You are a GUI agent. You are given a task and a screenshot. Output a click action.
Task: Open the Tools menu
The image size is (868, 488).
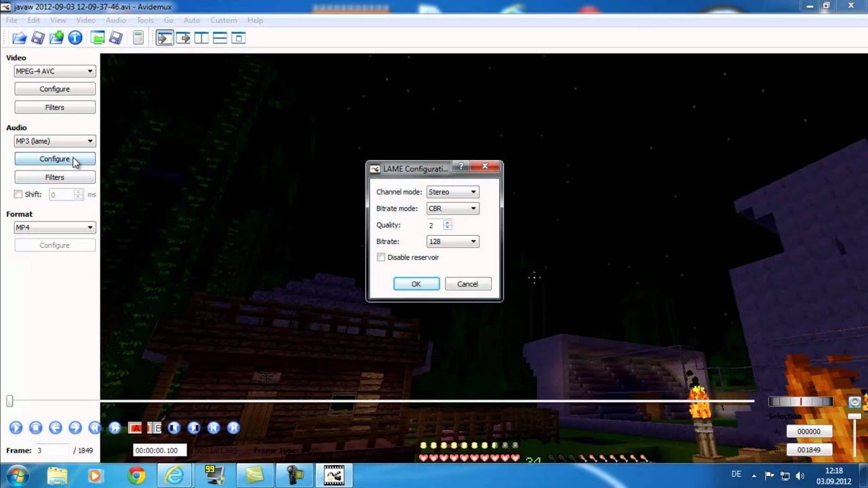145,20
